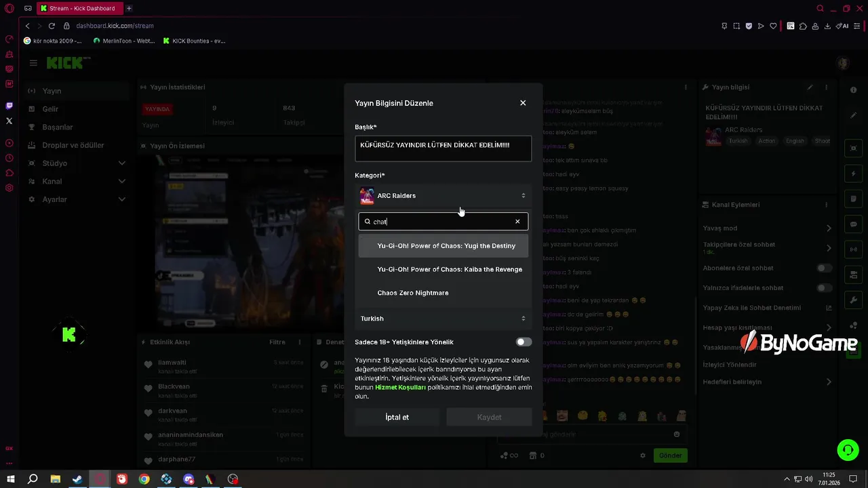868x488 pixels.
Task: Open X in Opera sidebar
Action: 9,121
